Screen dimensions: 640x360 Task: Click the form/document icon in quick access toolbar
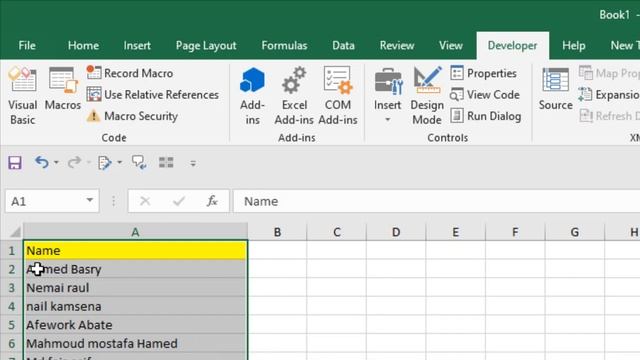coord(104,162)
